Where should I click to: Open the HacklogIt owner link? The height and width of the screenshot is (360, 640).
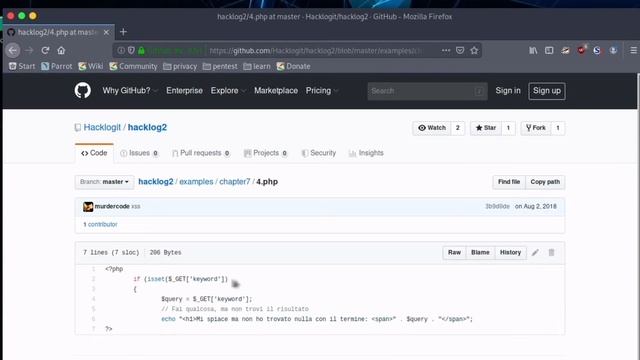coord(102,127)
